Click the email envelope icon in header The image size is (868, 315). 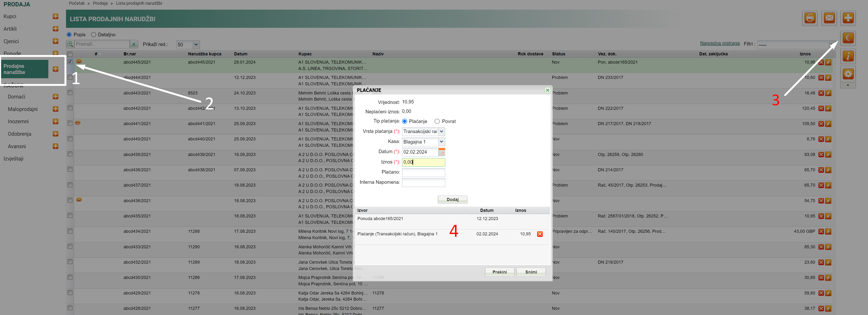(829, 18)
